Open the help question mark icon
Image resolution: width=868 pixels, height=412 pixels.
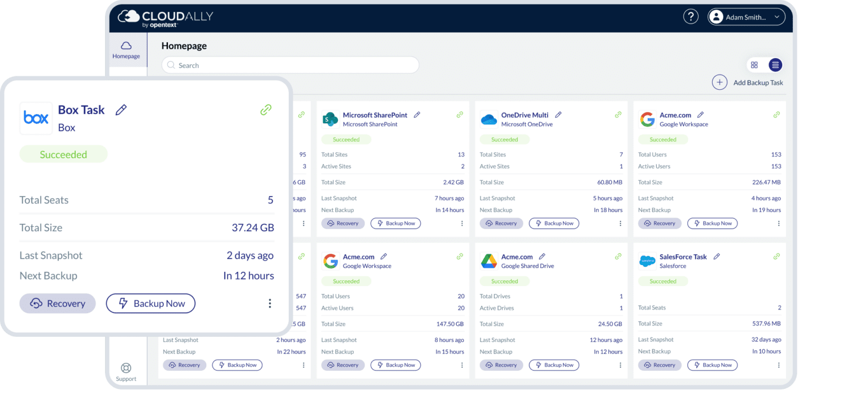(x=691, y=16)
